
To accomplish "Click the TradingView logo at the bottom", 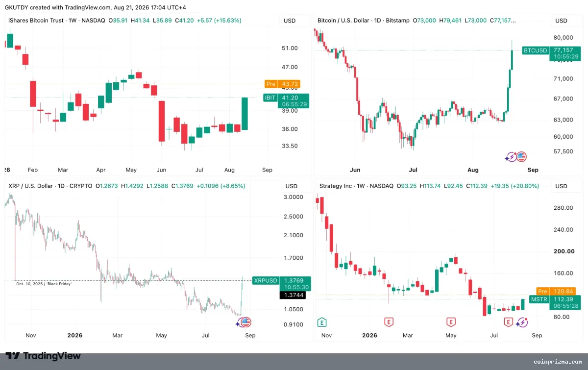I will pos(43,356).
